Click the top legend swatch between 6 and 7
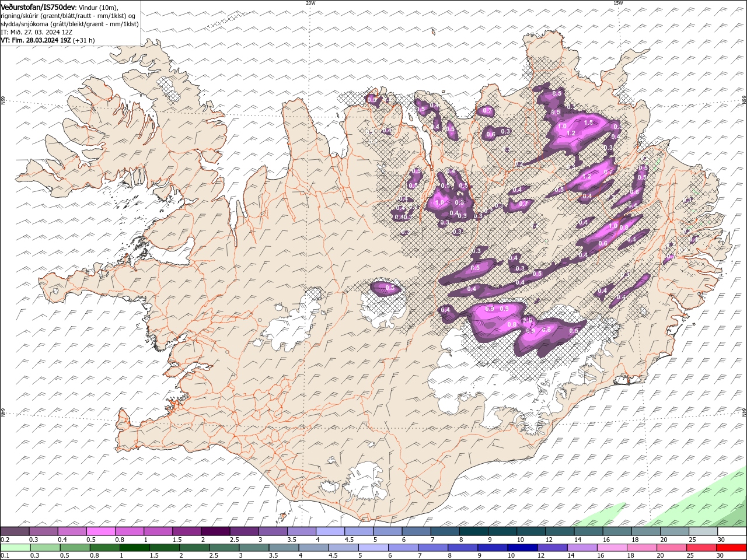Viewport: 747px width, 560px height. (416, 531)
